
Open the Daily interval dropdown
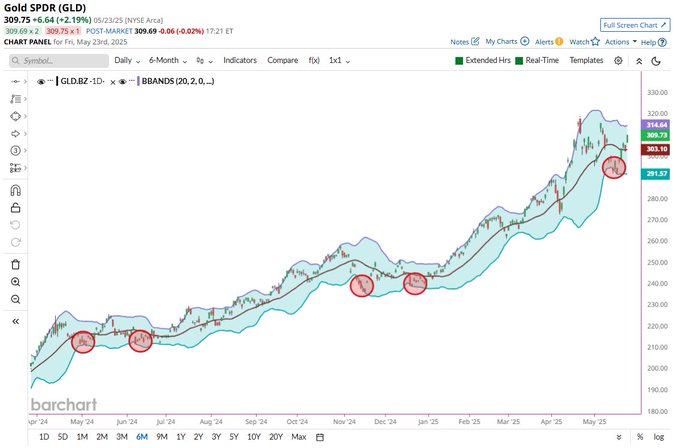pyautogui.click(x=127, y=61)
